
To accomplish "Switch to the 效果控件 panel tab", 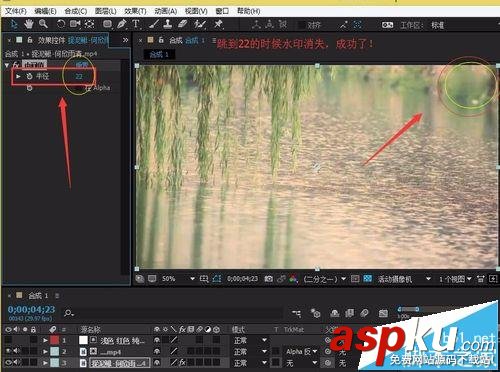I will [73, 40].
